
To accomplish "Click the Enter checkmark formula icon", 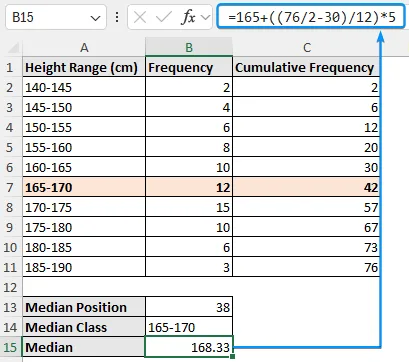I will pos(163,17).
